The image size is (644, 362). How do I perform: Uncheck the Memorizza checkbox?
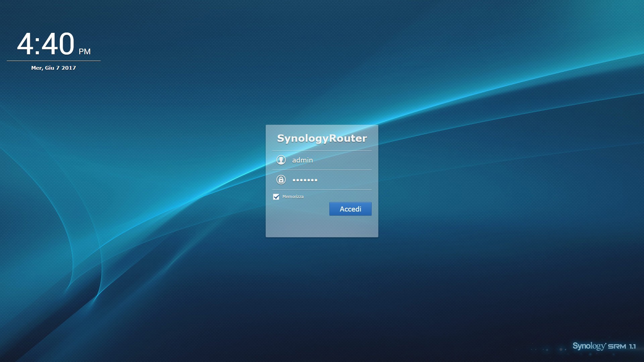pos(276,197)
